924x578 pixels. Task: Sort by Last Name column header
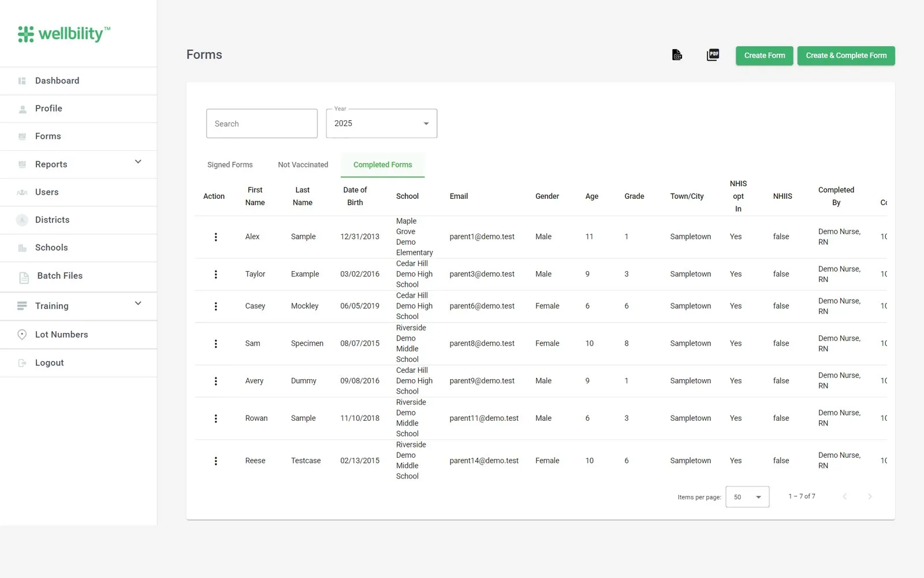(303, 197)
